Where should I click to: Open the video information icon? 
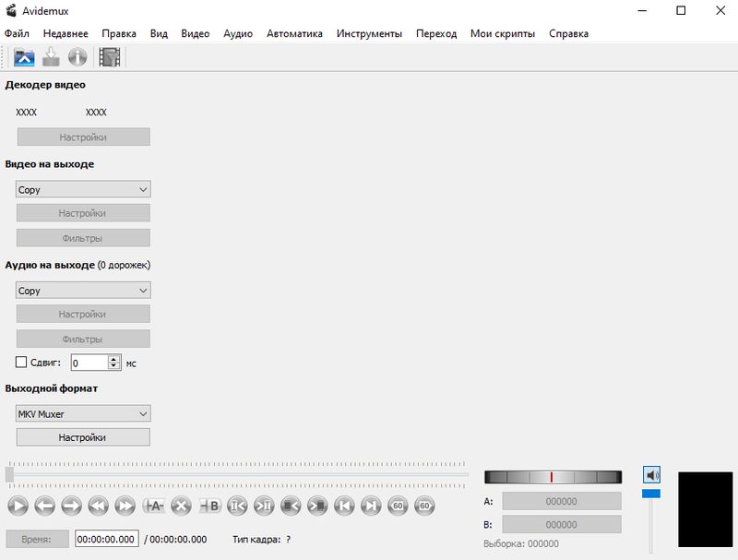pyautogui.click(x=77, y=57)
